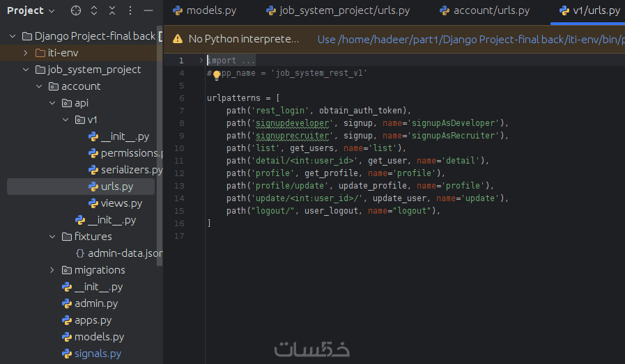Click the project tree vertical scrollbar
The image size is (625, 364).
point(160,145)
